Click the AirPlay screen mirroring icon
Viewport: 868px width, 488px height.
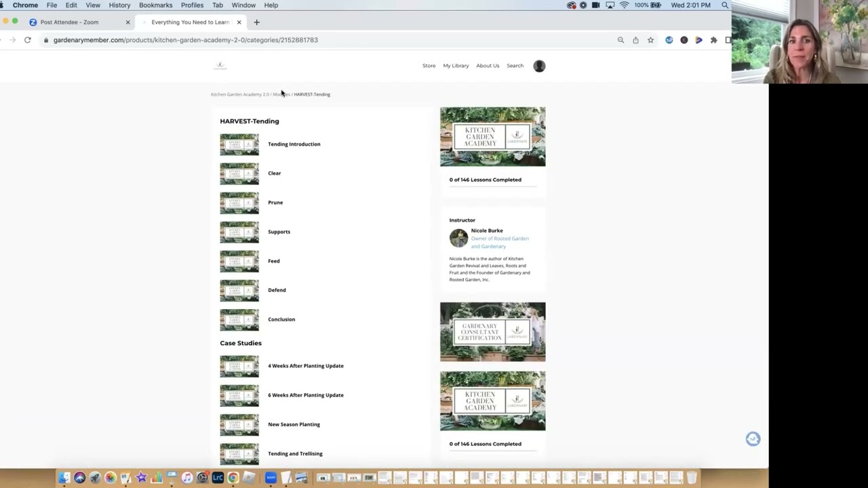pyautogui.click(x=610, y=5)
